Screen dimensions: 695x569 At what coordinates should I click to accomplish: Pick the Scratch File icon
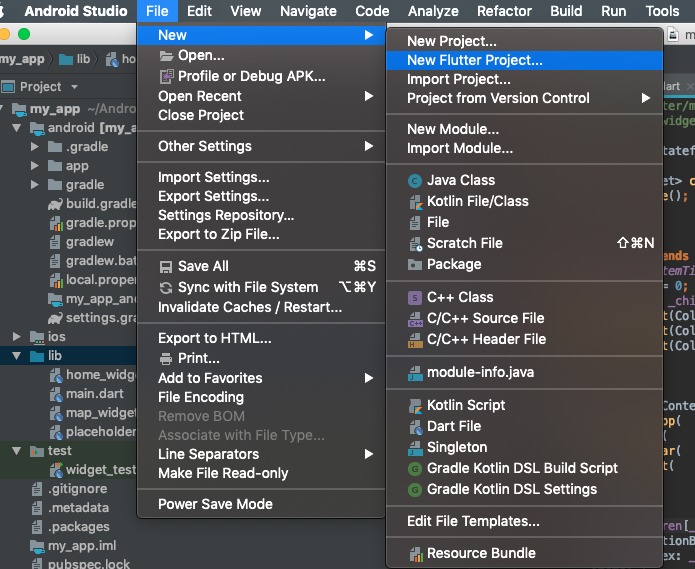tap(415, 244)
